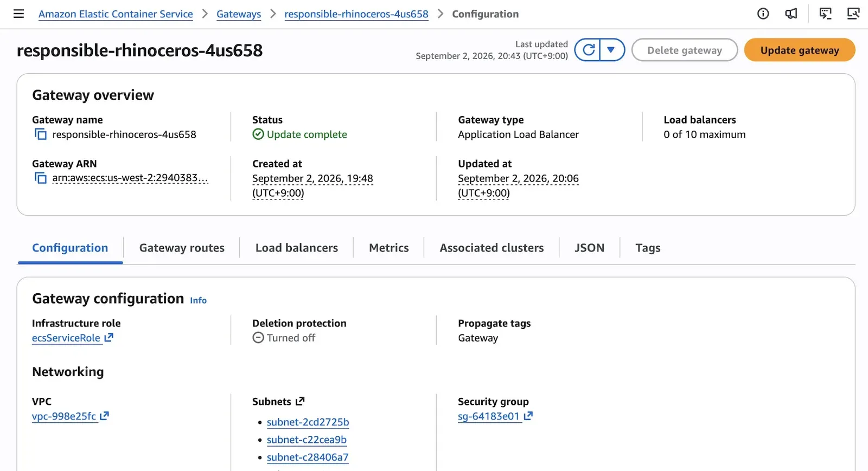
Task: Click the feedback chat icon in header
Action: (x=825, y=14)
